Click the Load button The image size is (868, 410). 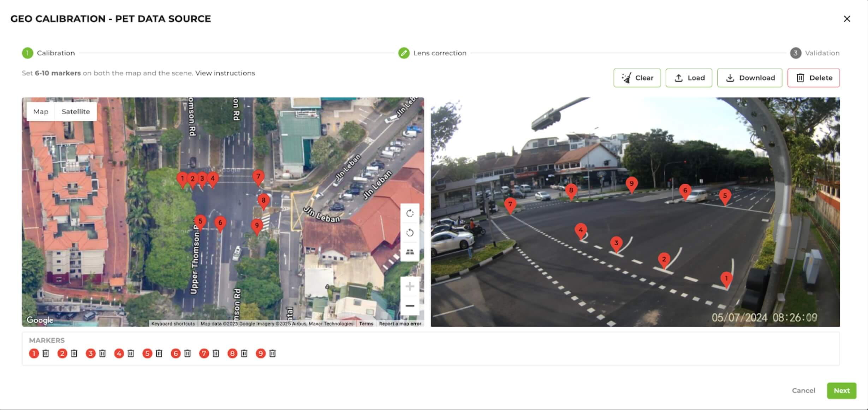689,78
